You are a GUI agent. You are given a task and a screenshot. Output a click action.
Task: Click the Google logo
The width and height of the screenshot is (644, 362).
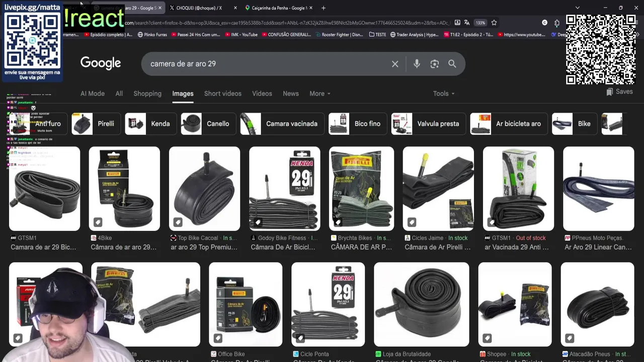coord(101,63)
